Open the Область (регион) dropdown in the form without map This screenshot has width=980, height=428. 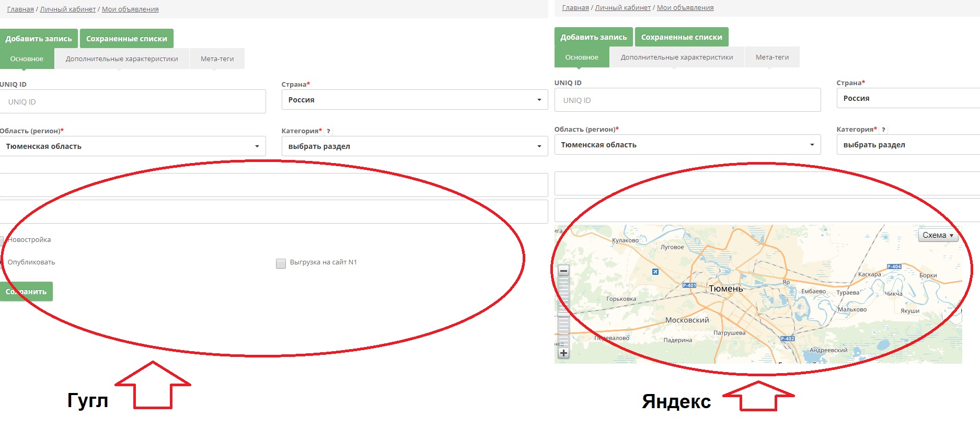(x=133, y=146)
